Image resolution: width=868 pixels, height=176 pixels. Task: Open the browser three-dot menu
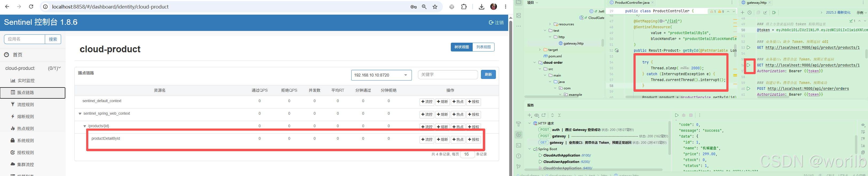[x=505, y=7]
